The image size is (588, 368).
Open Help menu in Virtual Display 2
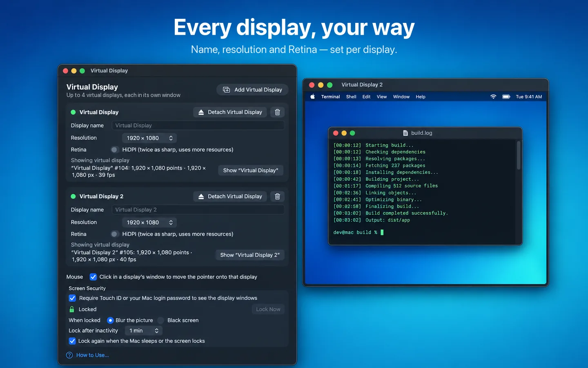click(x=421, y=97)
